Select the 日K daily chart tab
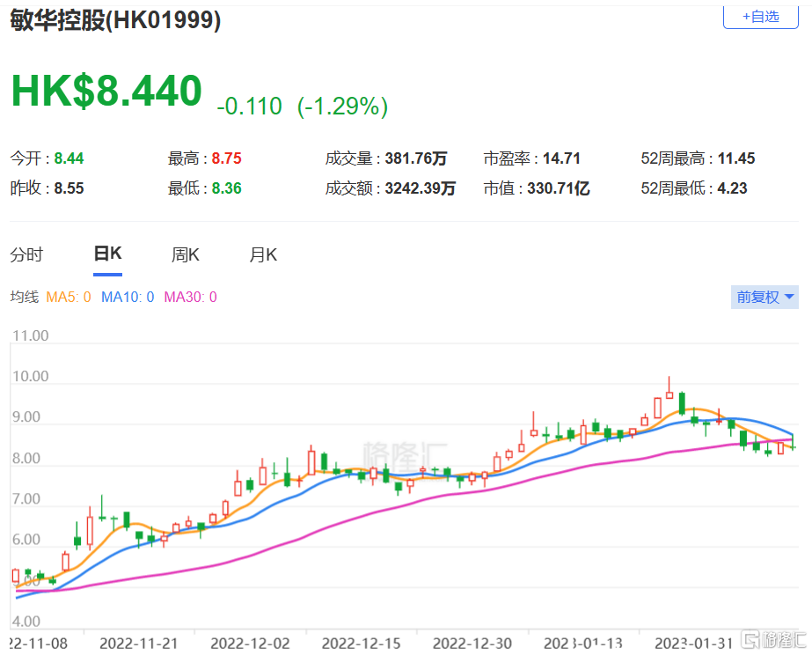812x655 pixels. tap(107, 254)
